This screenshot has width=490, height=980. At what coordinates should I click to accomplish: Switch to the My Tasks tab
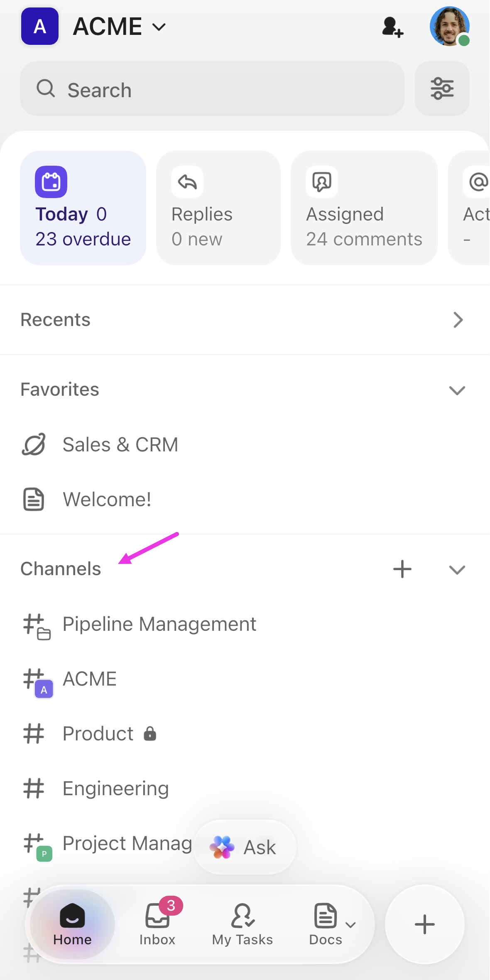tap(243, 924)
